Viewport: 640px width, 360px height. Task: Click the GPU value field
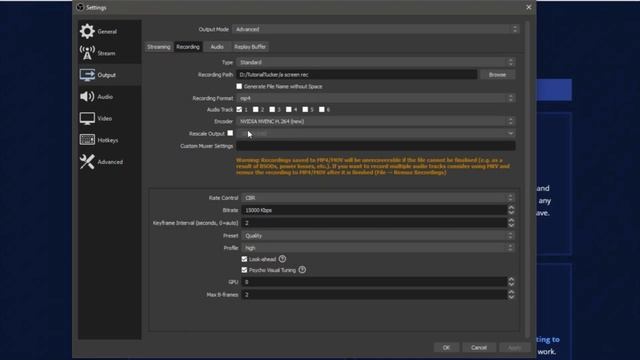click(374, 282)
